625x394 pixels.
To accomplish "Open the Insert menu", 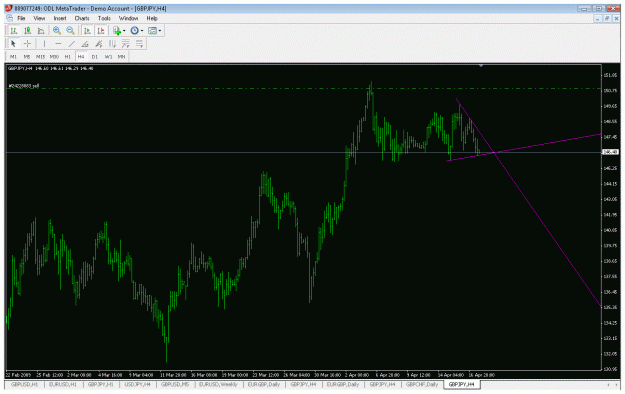I will (x=60, y=18).
